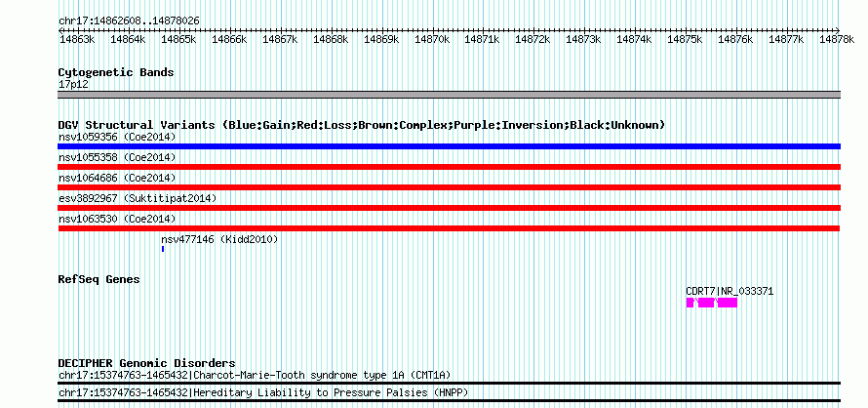The width and height of the screenshot is (868, 408).
Task: Click the DECIPHER Genomic Disorders track title
Action: point(146,364)
